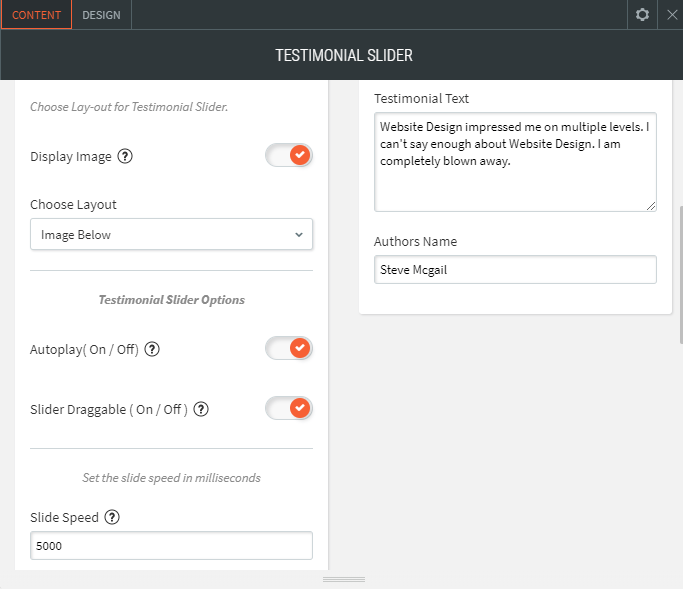Click the right-side vertical scrollbar
683x589 pixels.
(x=680, y=275)
